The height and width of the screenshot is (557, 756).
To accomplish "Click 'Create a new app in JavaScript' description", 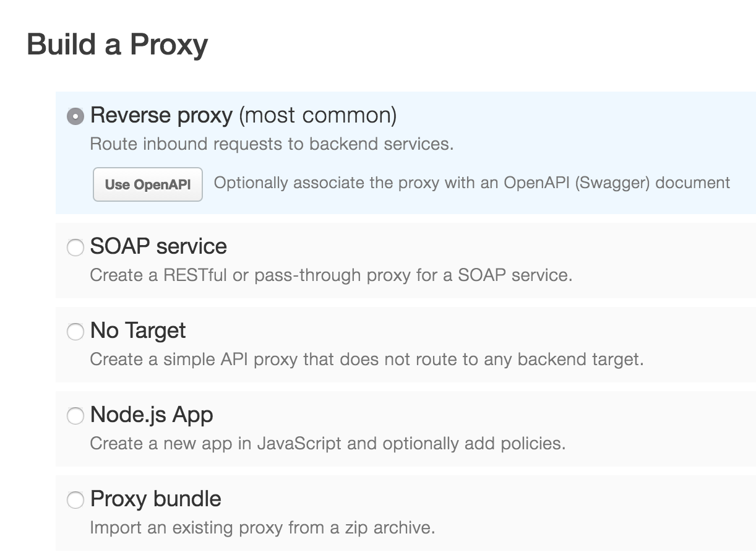I will coord(328,444).
